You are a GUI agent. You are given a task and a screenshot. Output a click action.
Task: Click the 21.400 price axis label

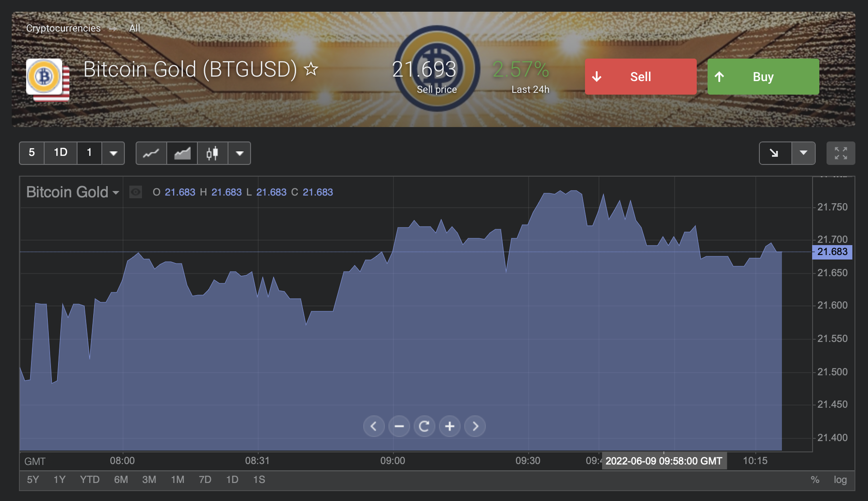[832, 438]
